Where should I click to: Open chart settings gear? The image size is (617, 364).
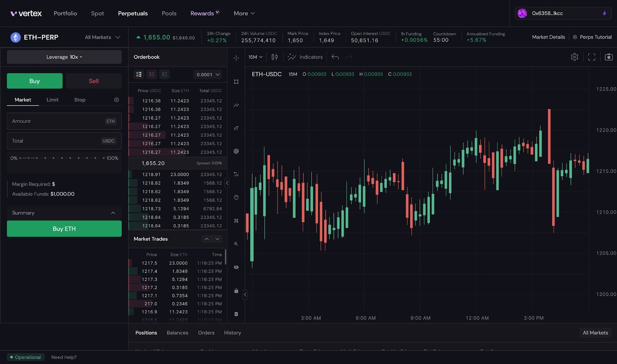click(x=575, y=57)
